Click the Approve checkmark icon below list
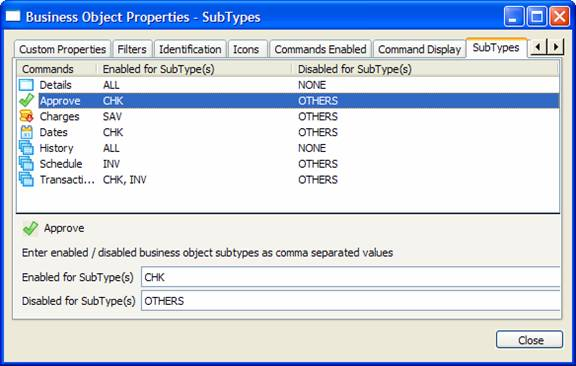Viewport: 576px width, 366px height. tap(30, 228)
